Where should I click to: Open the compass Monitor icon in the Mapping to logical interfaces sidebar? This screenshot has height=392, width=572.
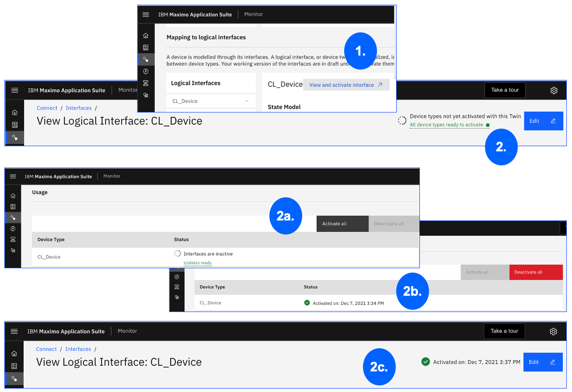[x=146, y=71]
